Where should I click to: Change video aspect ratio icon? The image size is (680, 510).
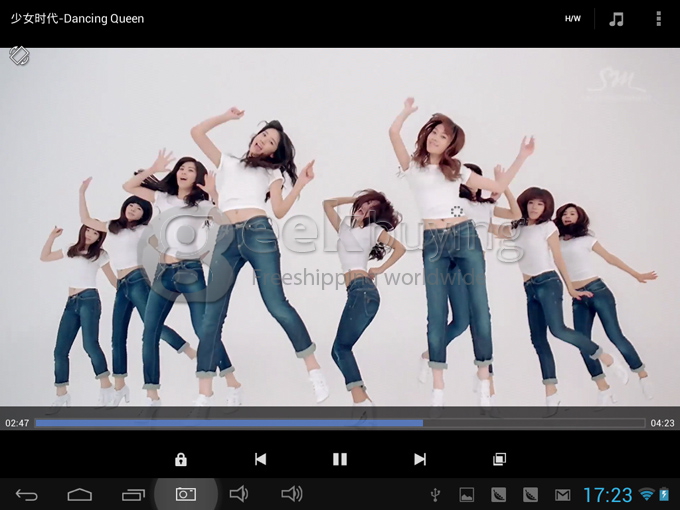499,459
